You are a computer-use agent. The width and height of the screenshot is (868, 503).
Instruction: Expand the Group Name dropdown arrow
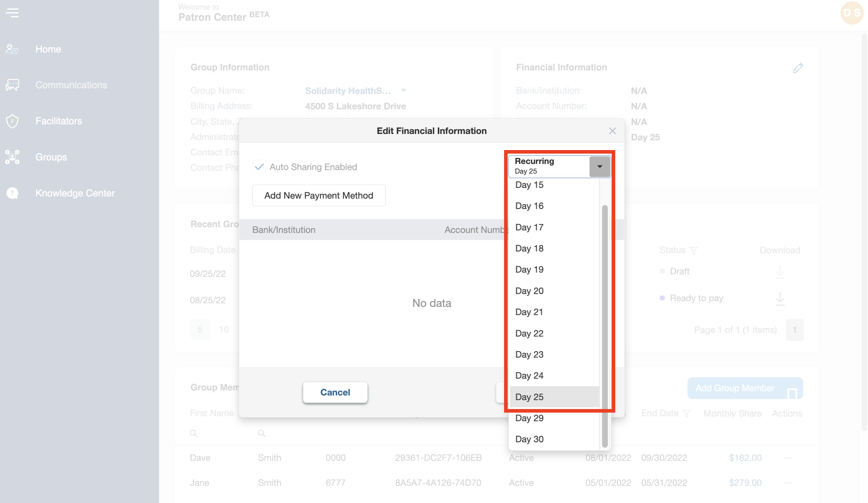pos(404,90)
